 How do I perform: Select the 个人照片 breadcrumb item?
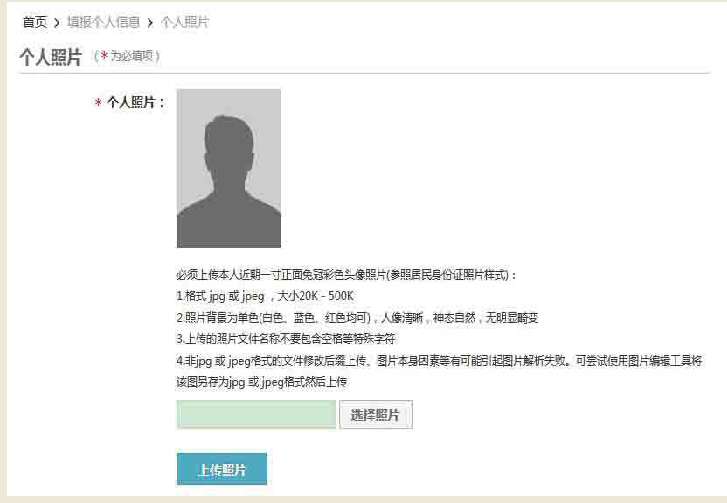[x=185, y=22]
